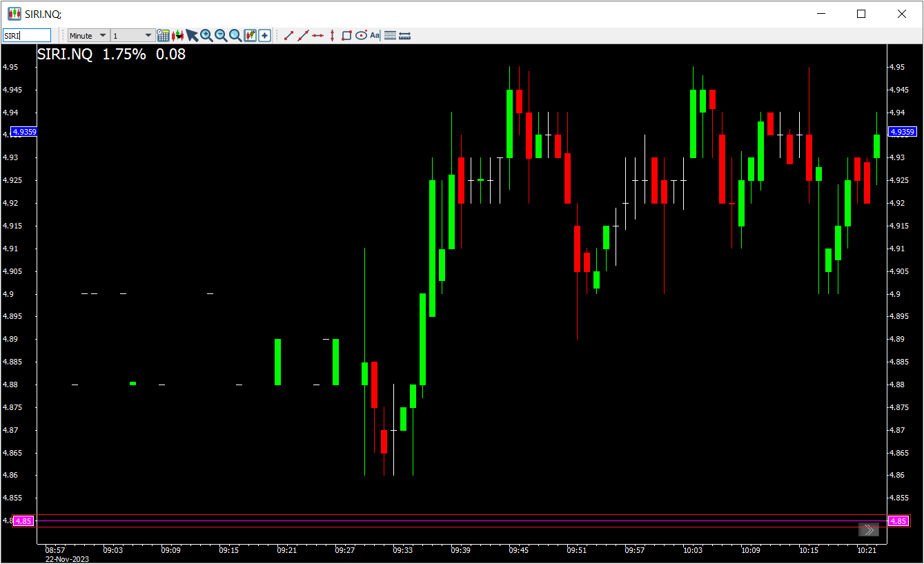Click the zoom in magnifier
This screenshot has height=564, width=924.
[206, 35]
